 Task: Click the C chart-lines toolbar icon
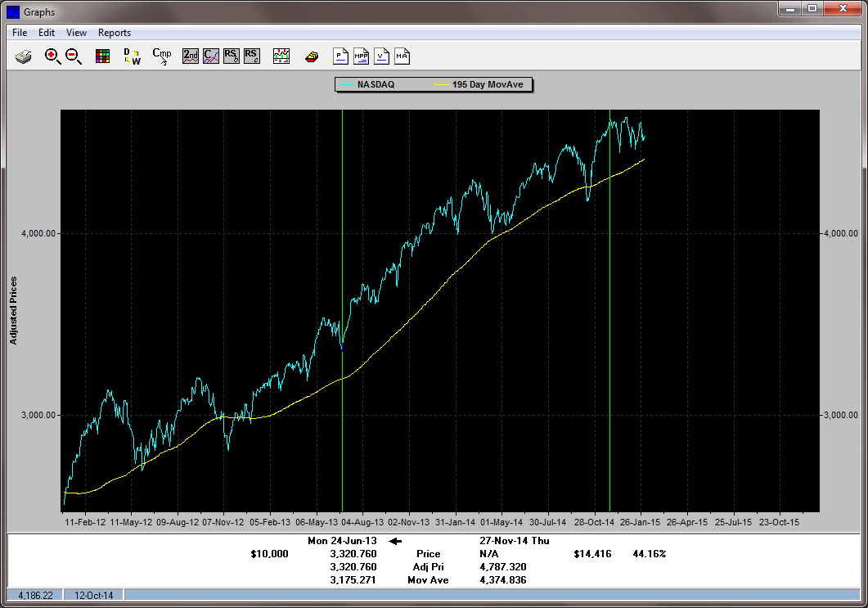[x=211, y=56]
